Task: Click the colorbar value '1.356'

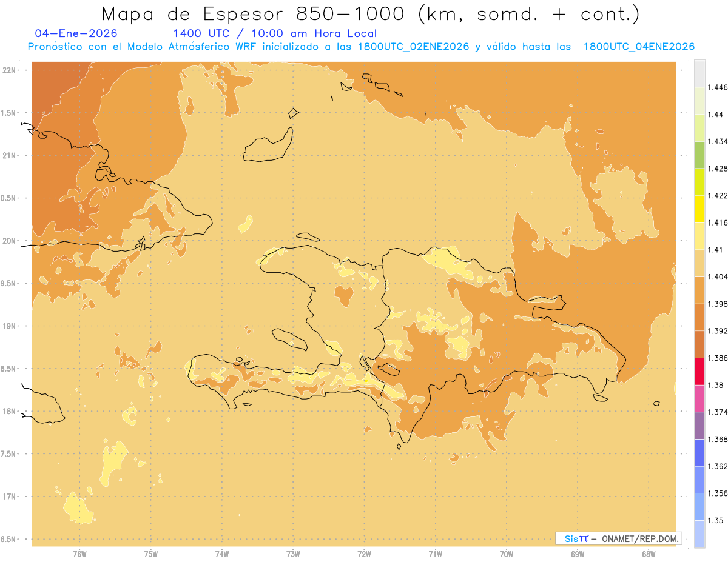Action: click(718, 493)
